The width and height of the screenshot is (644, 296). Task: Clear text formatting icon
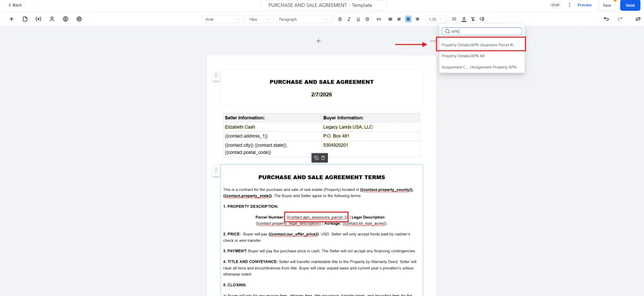pos(473,19)
